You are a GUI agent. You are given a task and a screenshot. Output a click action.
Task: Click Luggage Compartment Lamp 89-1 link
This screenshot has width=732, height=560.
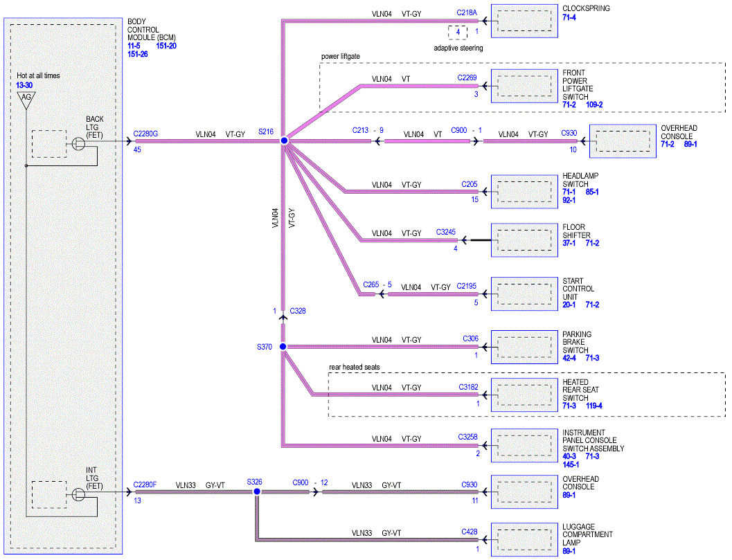pos(569,551)
